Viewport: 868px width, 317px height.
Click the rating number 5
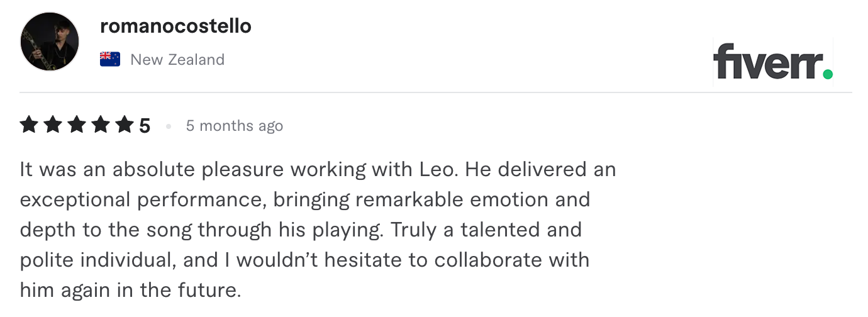pyautogui.click(x=145, y=126)
